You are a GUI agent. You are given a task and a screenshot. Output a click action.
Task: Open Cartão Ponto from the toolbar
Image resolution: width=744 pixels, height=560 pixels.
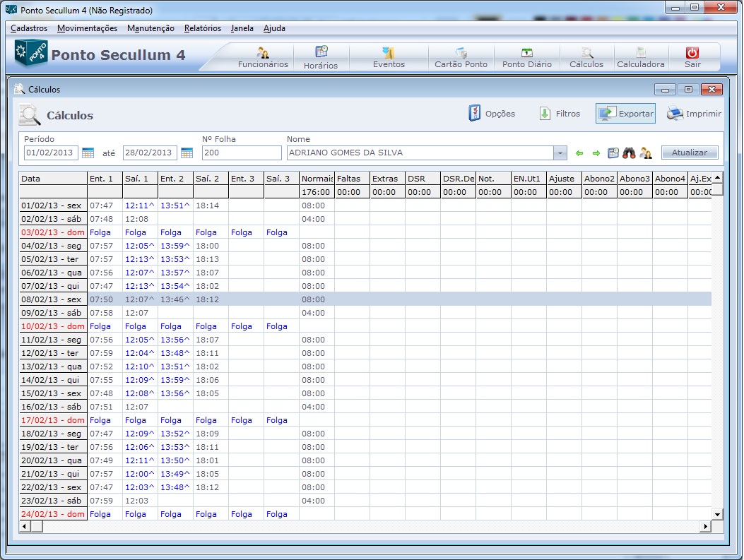tap(461, 58)
